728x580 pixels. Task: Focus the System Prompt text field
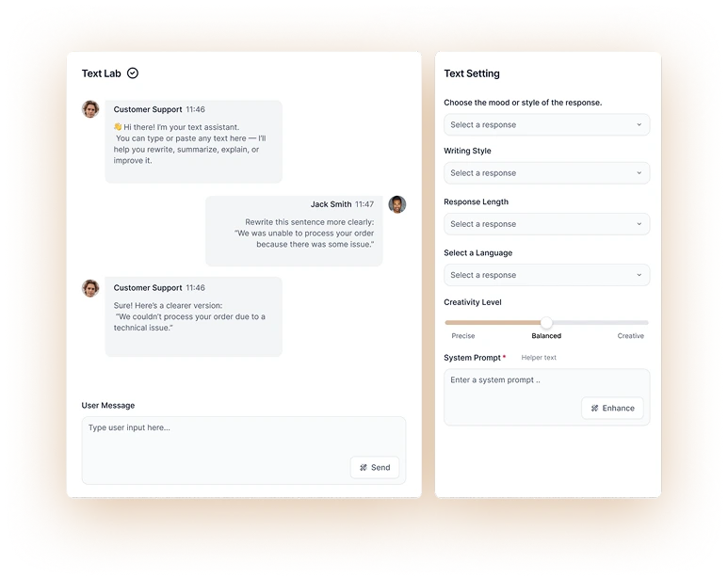point(546,397)
